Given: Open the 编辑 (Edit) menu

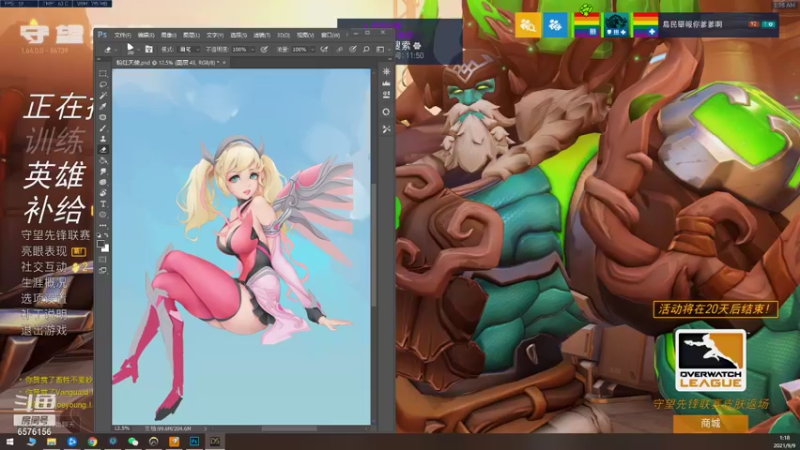Looking at the screenshot, I should pyautogui.click(x=146, y=35).
